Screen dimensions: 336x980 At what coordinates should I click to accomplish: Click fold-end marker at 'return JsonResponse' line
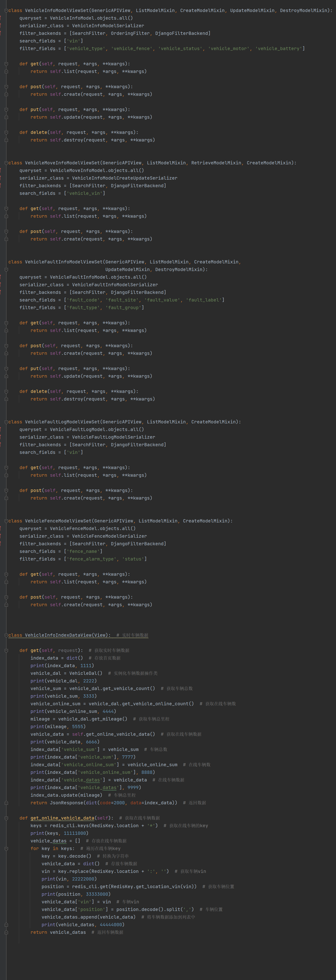click(x=6, y=803)
